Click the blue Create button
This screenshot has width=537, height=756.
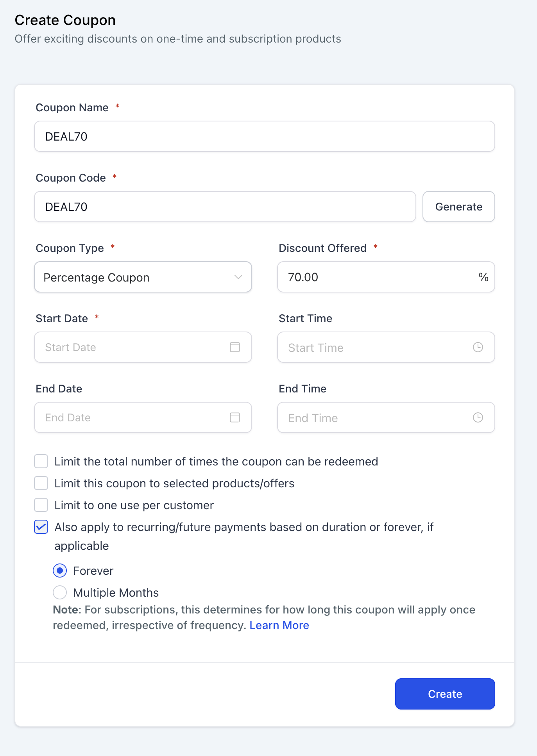click(445, 694)
